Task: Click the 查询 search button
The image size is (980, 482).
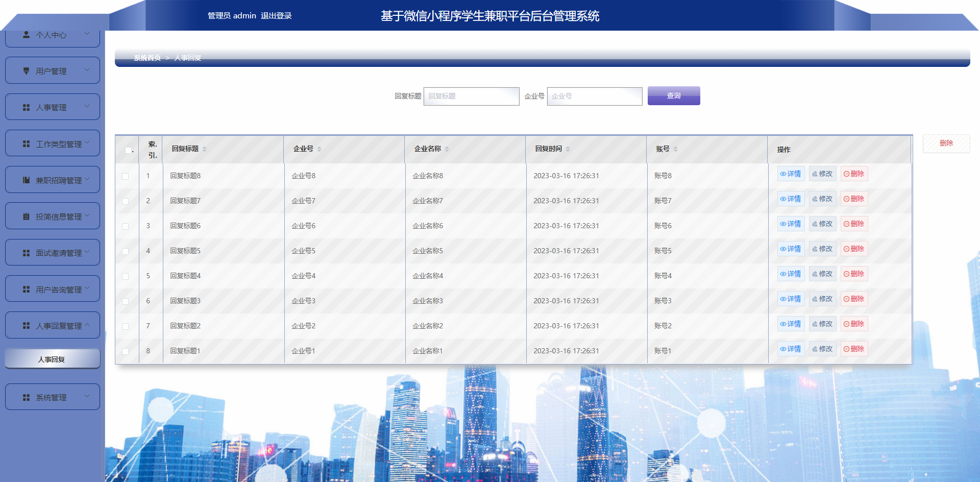Action: 673,96
